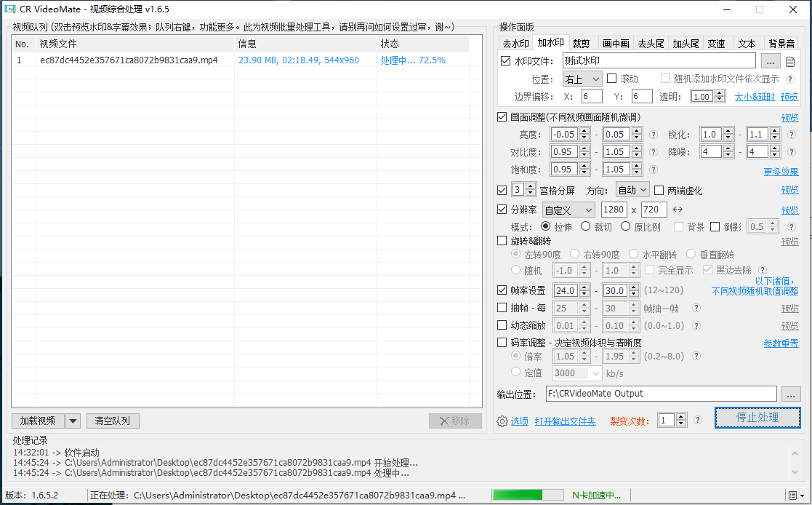Adjust the 裂变次数 stepper arrows
Image resolution: width=812 pixels, height=505 pixels.
tap(681, 420)
